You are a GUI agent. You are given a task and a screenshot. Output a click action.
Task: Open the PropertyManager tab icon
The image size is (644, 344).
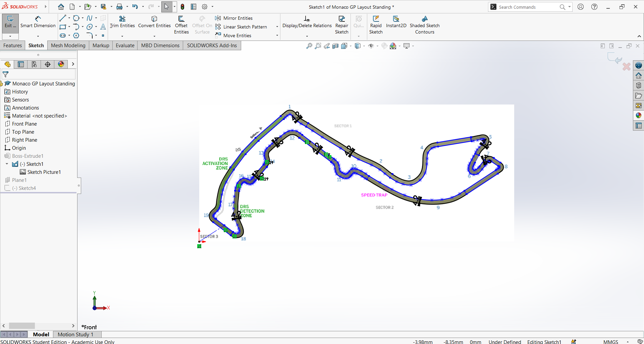[x=21, y=64]
